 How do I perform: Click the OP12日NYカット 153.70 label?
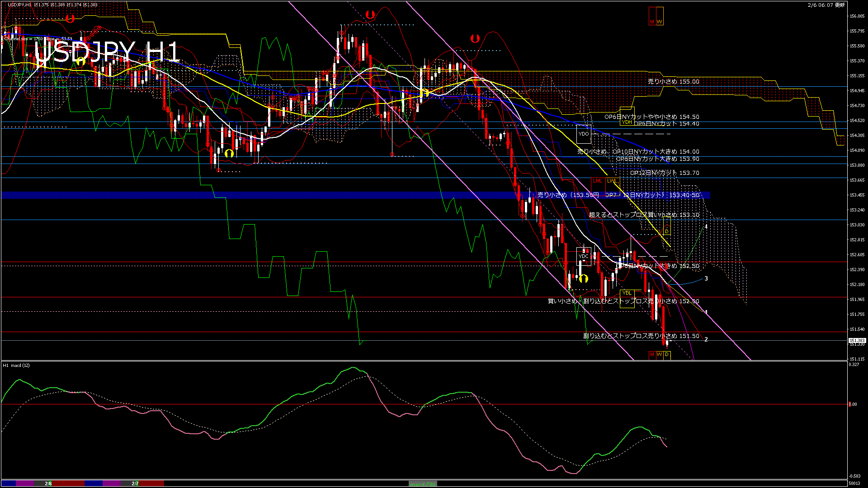click(x=665, y=173)
